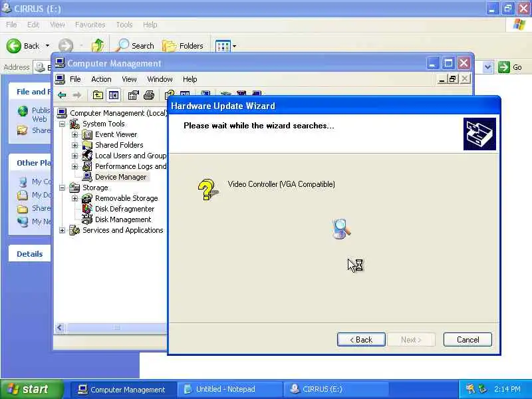Screen dimensions: 532x399
Task: Click the Up one level folder icon
Action: point(98,95)
